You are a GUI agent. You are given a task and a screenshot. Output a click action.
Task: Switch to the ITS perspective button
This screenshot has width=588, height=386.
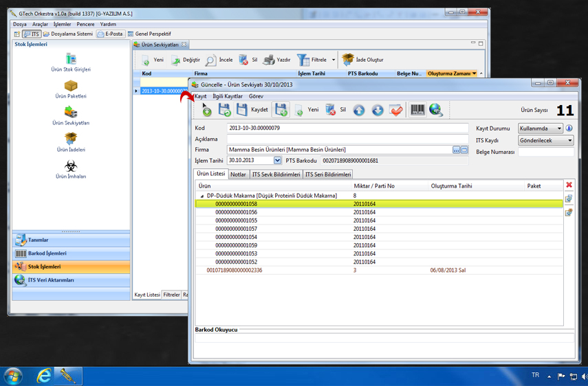(32, 34)
